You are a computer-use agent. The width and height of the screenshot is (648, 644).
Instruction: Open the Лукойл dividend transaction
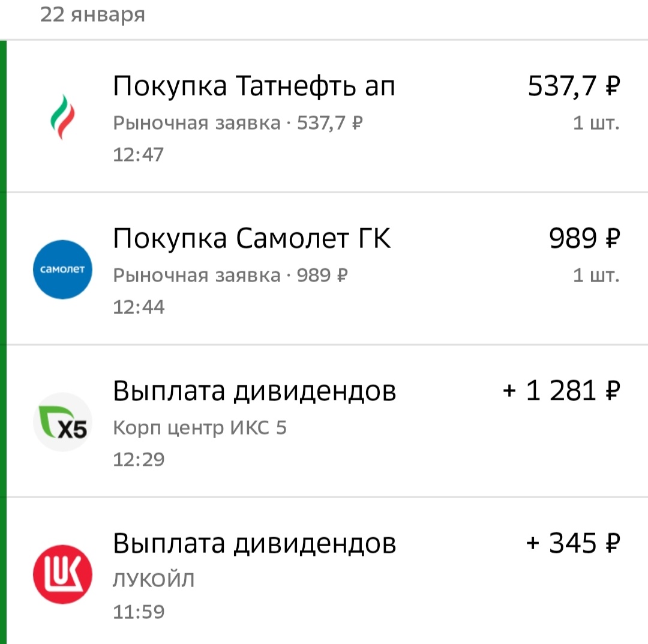(254, 543)
